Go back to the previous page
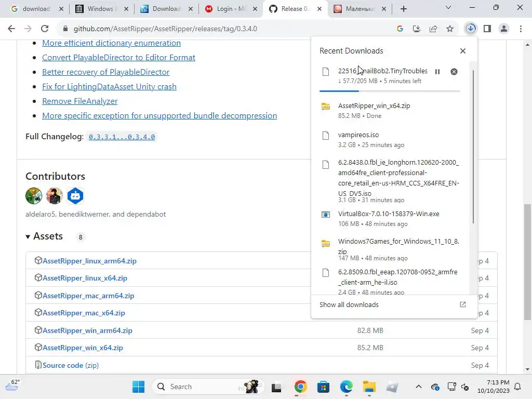 tap(11, 29)
